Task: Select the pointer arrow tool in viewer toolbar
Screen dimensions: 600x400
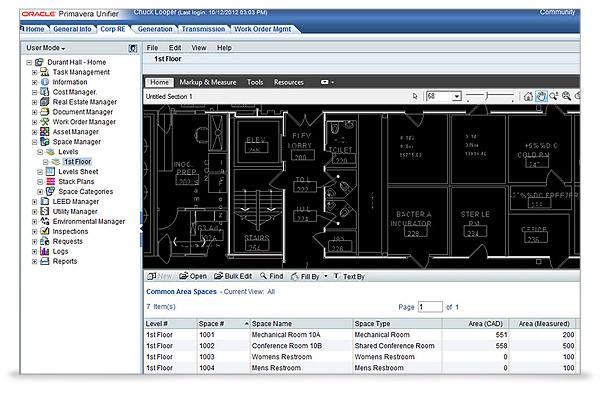Action: coord(415,96)
